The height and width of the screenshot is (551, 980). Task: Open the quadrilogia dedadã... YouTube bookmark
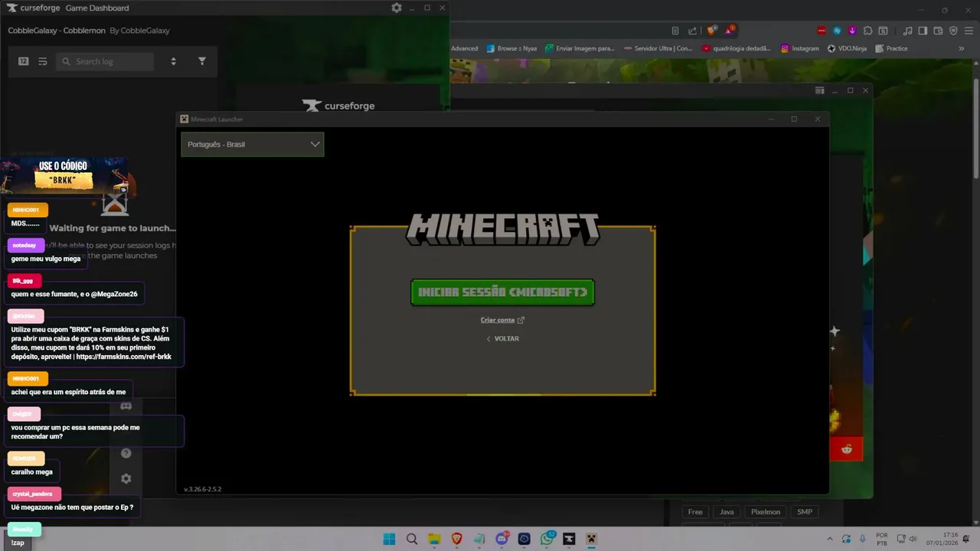pos(737,48)
